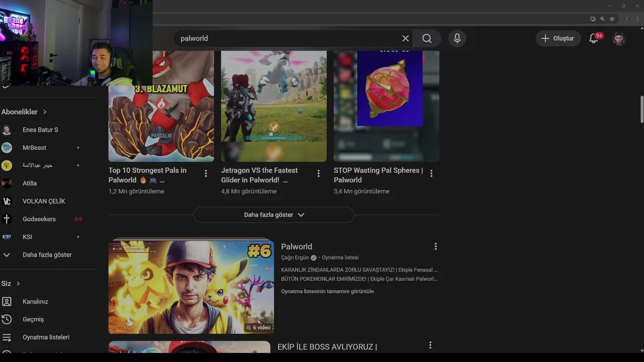Screen dimensions: 644x362
Task: Play STOP Wasting Pal Spheres thumbnail
Action: [386, 106]
